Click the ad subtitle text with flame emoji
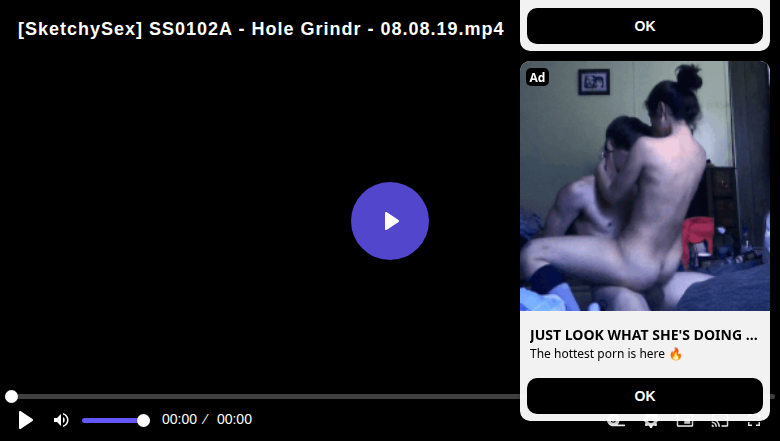Viewport: 780px width, 441px height. coord(606,354)
